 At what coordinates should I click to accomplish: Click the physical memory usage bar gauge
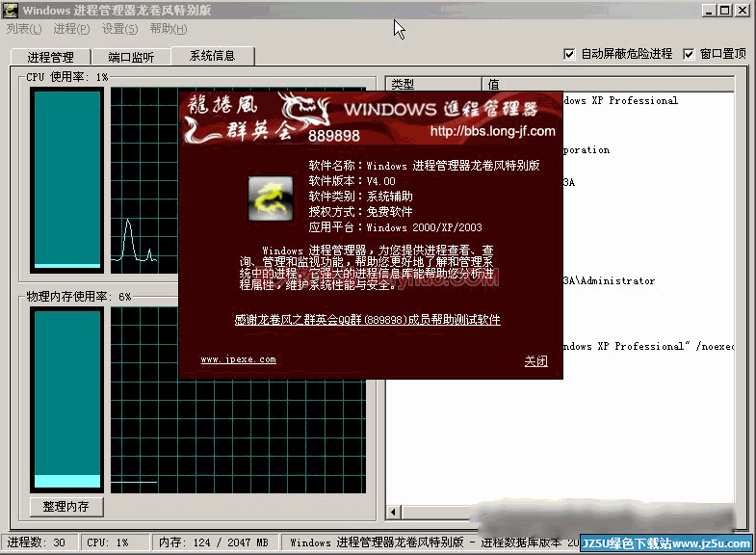point(67,400)
